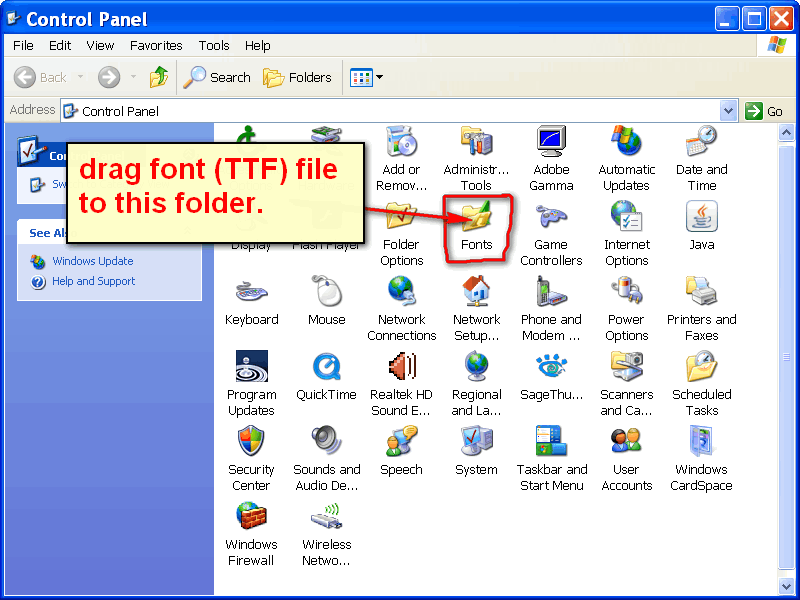Open the Favorites menu
800x600 pixels.
(x=156, y=45)
